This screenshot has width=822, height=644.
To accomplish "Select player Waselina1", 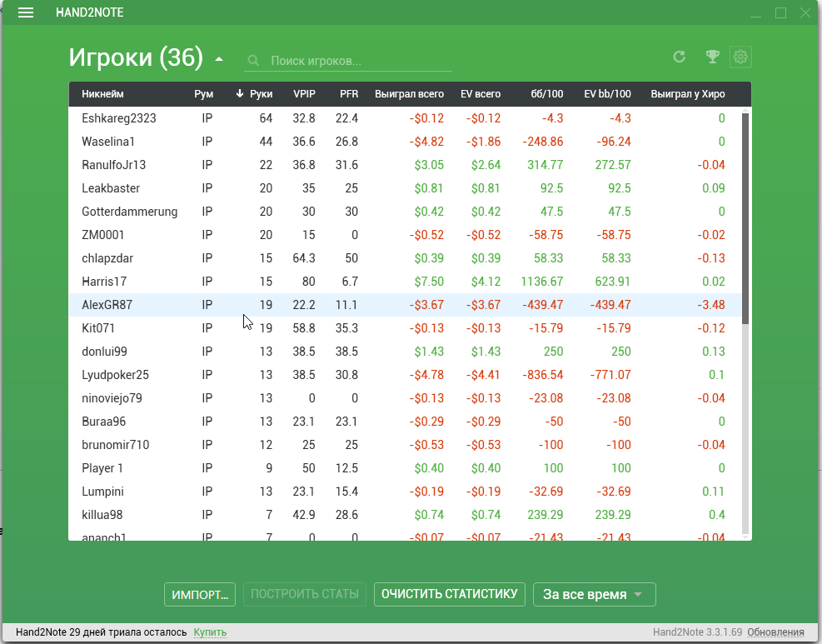I will pos(405,142).
